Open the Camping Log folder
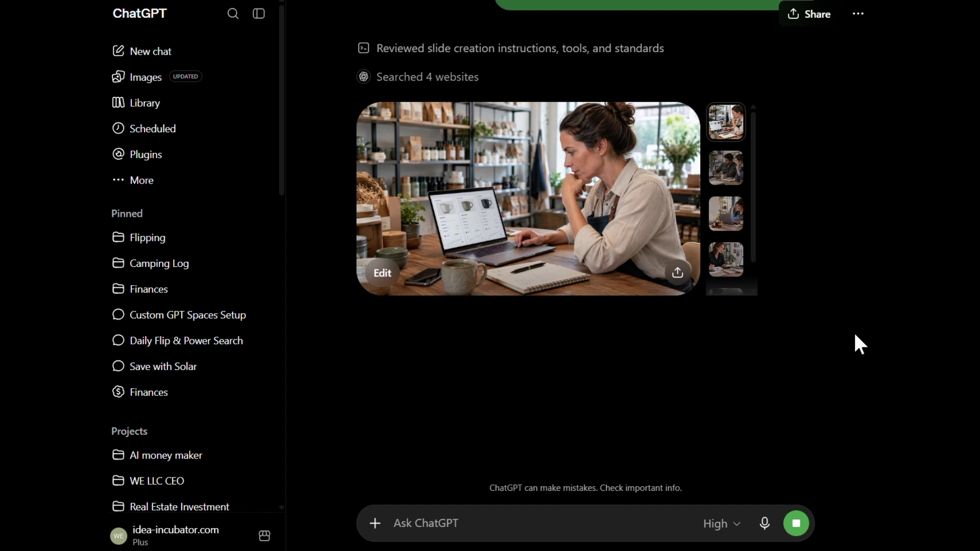Screen dimensions: 980x551 point(150,263)
